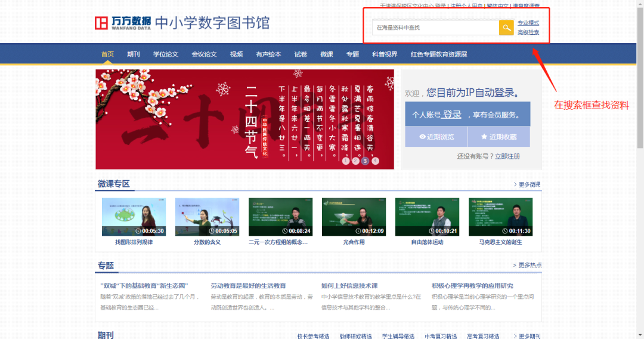Image resolution: width=644 pixels, height=339 pixels.
Task: Click 马克思主义的诞生 title link
Action: click(x=501, y=242)
